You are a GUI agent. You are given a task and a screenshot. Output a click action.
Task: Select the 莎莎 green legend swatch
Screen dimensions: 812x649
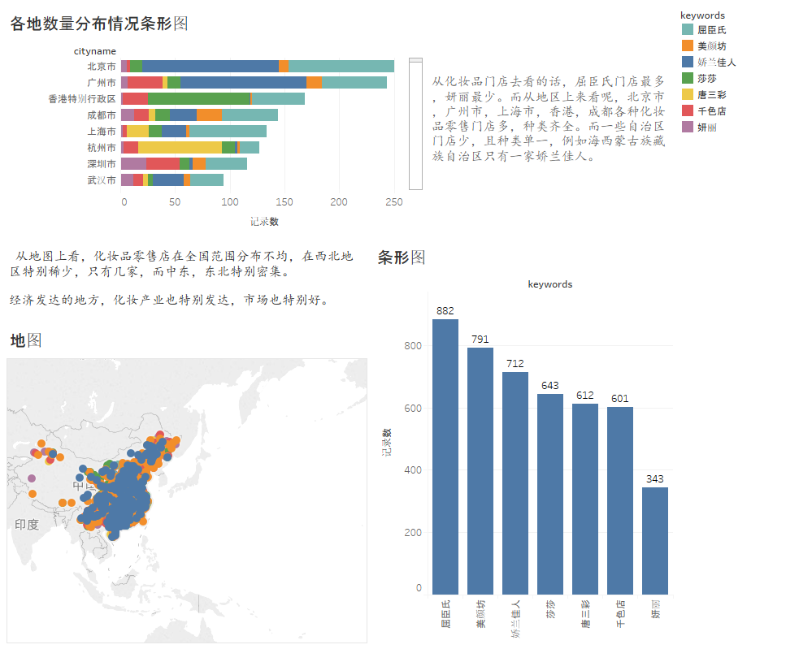tap(687, 78)
